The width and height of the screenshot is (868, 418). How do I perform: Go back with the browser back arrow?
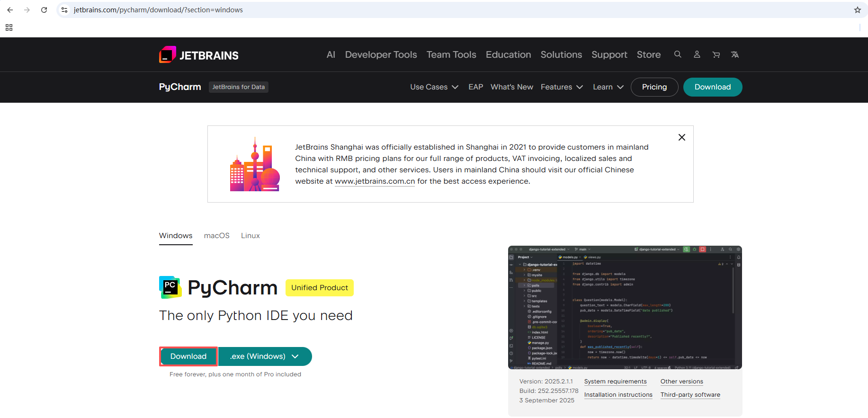[x=10, y=10]
